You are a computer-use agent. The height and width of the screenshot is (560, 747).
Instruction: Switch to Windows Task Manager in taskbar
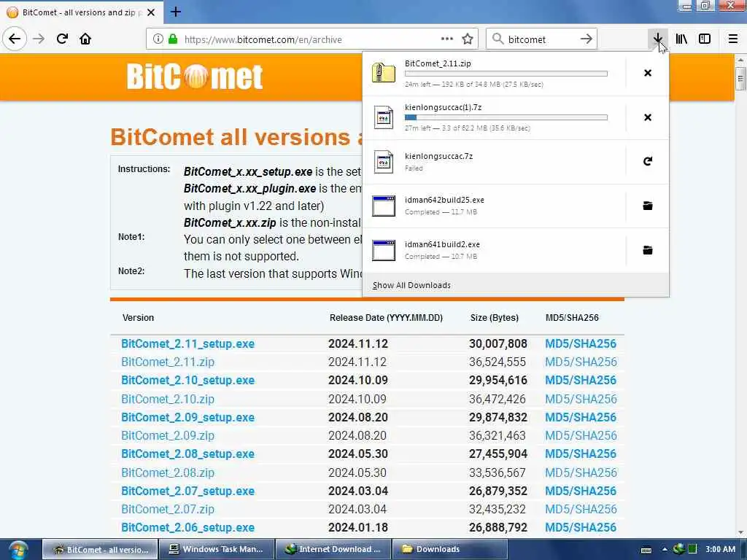216,549
